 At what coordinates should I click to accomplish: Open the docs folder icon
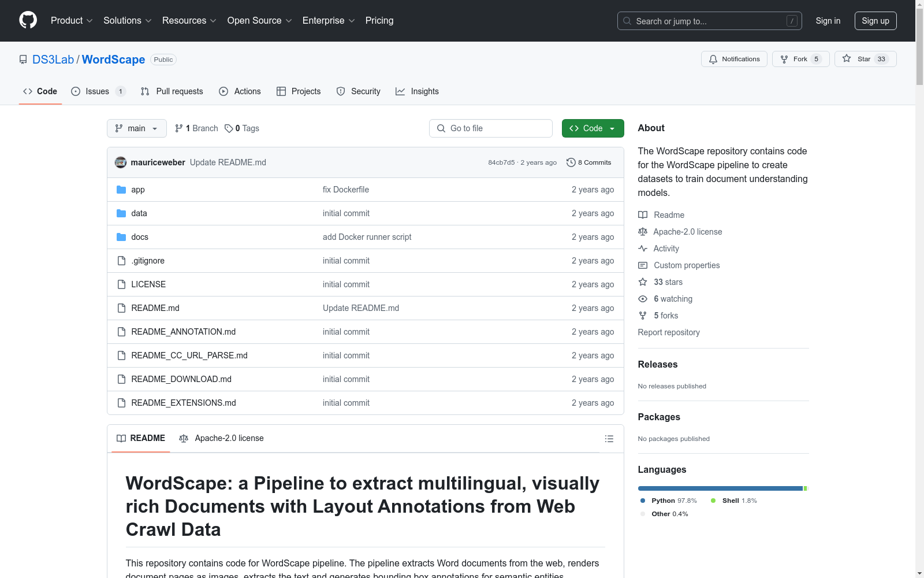pyautogui.click(x=121, y=237)
